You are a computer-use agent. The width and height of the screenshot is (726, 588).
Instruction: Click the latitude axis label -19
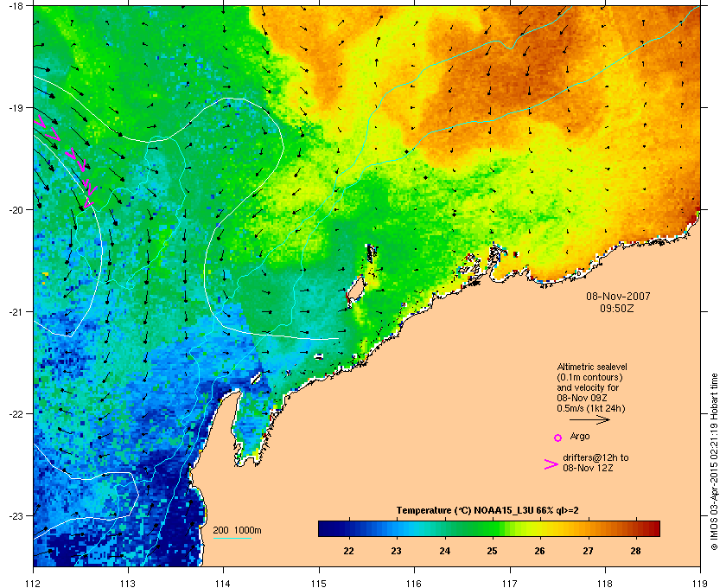pyautogui.click(x=16, y=107)
